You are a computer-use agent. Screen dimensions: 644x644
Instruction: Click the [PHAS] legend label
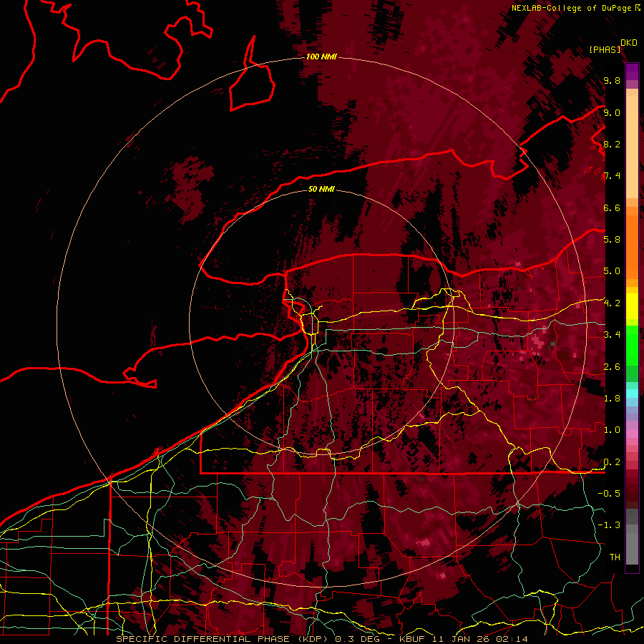(605, 50)
